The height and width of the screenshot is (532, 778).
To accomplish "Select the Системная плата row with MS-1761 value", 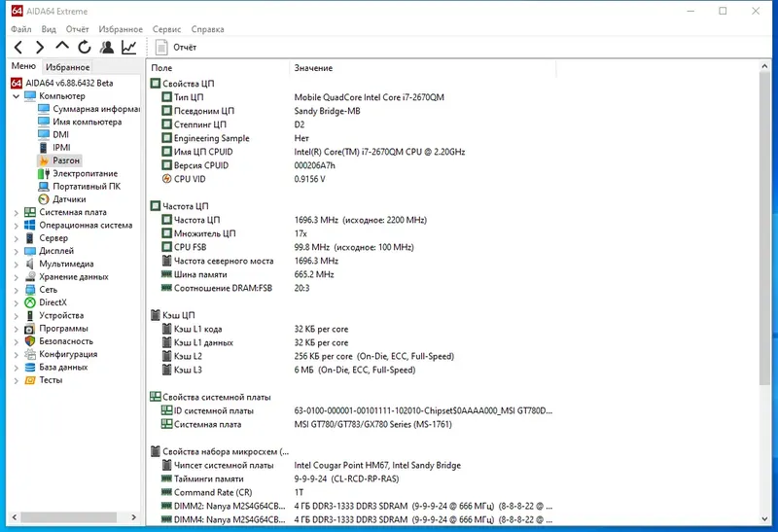I will click(x=351, y=424).
